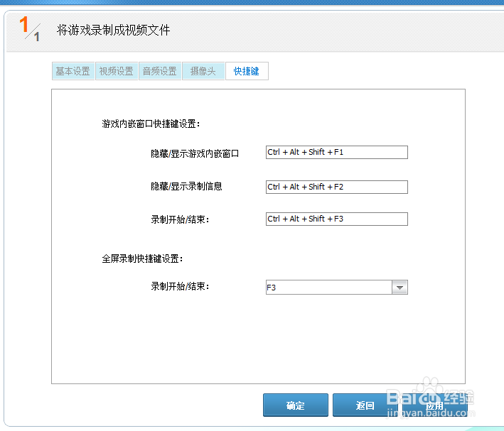
Task: Select the 音频设置 tab
Action: pyautogui.click(x=160, y=71)
